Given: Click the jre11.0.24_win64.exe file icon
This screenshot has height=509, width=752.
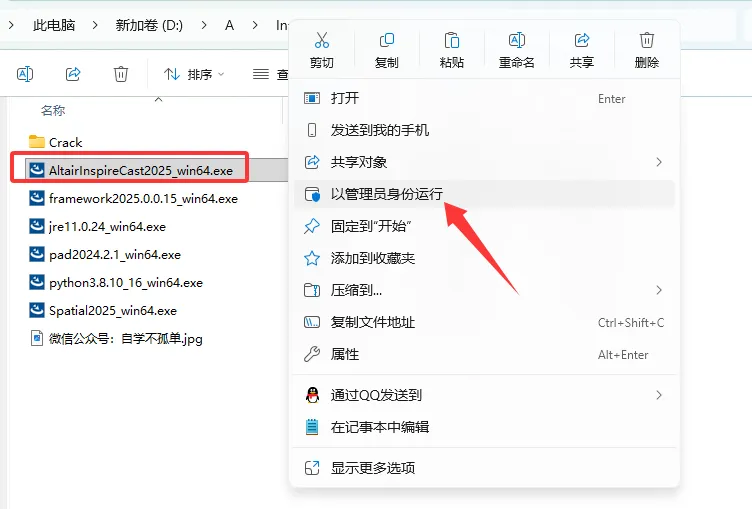Looking at the screenshot, I should pos(36,226).
